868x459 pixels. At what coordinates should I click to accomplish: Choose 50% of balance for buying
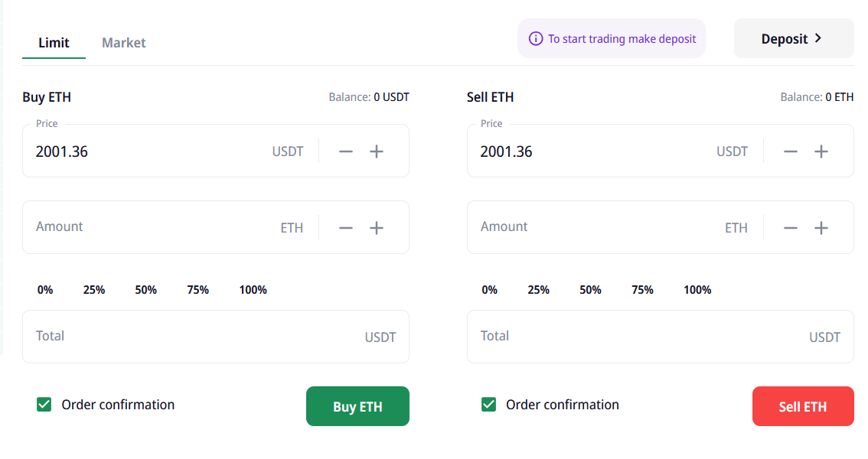pyautogui.click(x=145, y=290)
